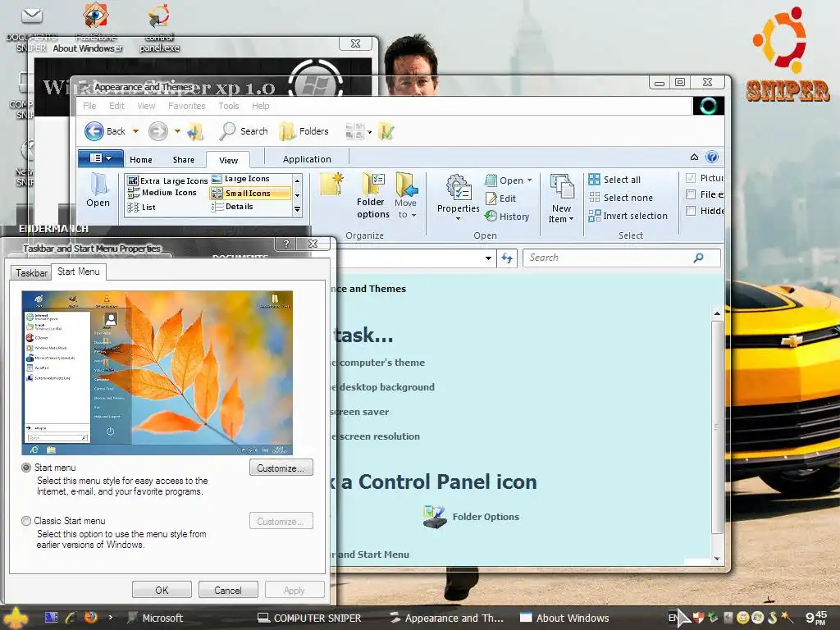840x630 pixels.
Task: Open the Favorites menu
Action: (186, 106)
